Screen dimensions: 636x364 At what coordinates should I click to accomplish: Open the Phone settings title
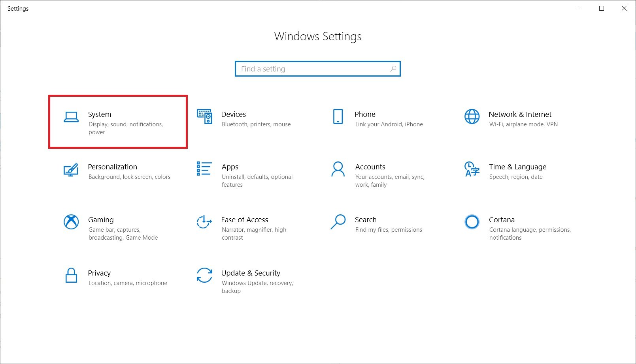point(365,114)
